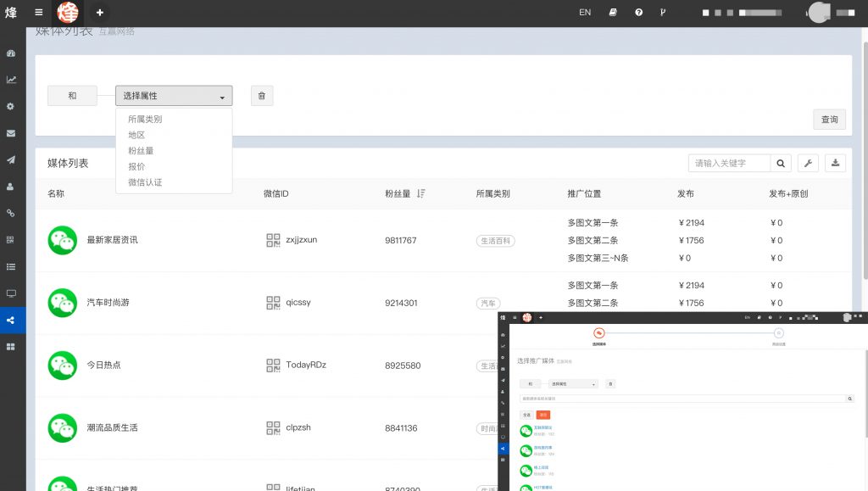Switch language with the EN button
Image resolution: width=868 pixels, height=491 pixels.
[x=585, y=12]
